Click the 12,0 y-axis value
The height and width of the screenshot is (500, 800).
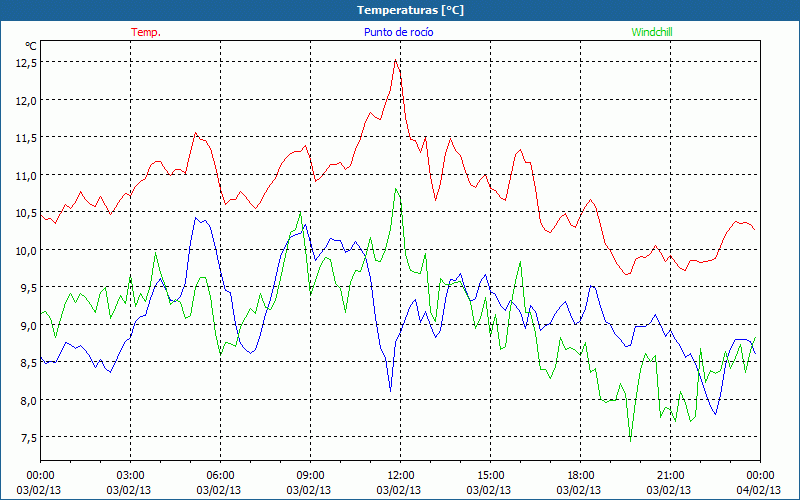[26, 101]
